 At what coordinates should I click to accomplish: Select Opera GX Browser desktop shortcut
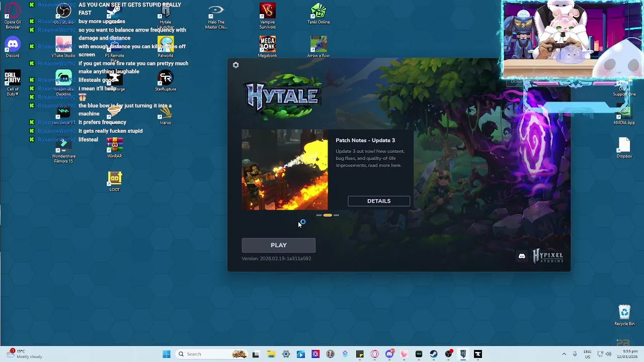pyautogui.click(x=13, y=16)
